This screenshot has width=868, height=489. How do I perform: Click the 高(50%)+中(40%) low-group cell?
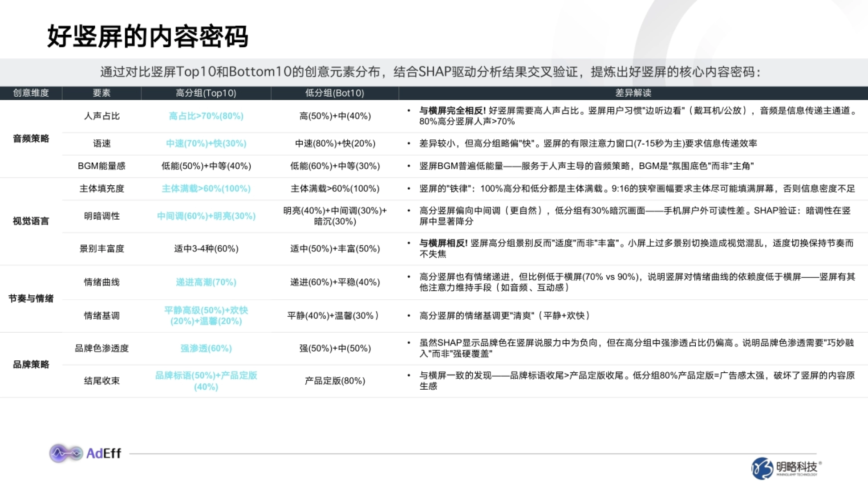[335, 116]
